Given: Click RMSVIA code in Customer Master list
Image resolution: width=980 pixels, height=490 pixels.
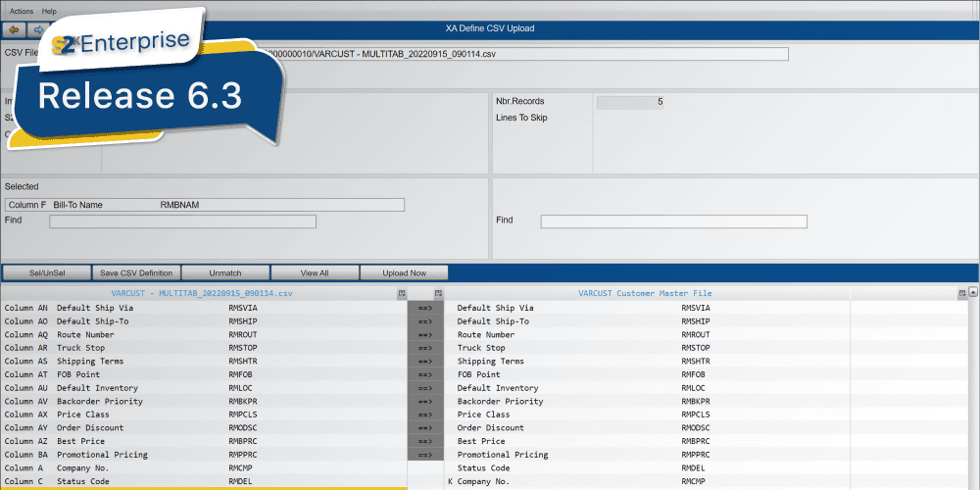Looking at the screenshot, I should coord(696,308).
